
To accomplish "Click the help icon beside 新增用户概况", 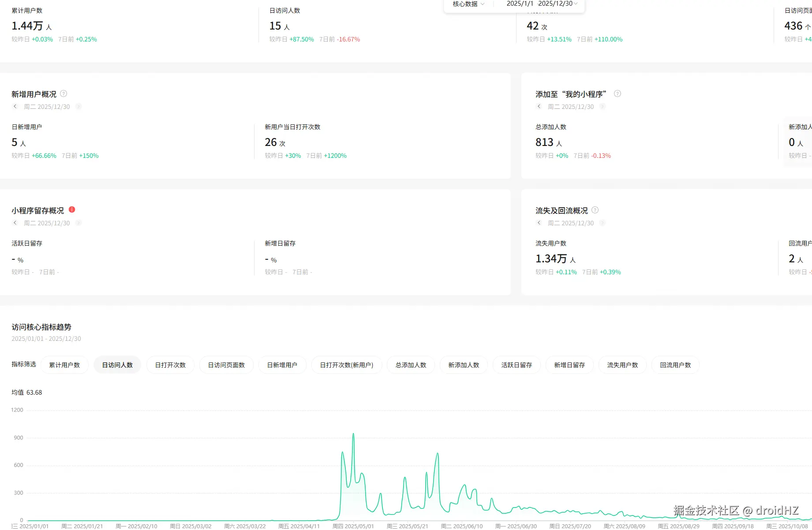I will (64, 94).
